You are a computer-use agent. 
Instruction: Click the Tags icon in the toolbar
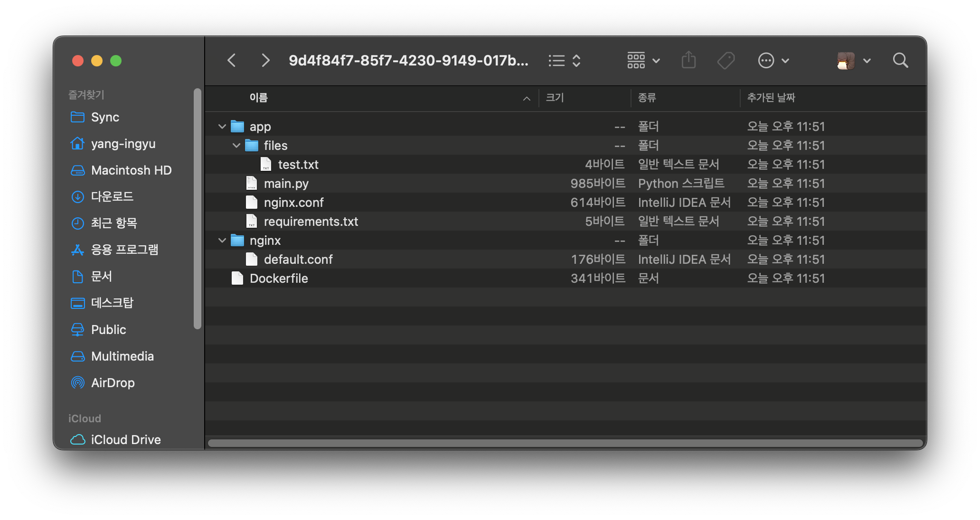[x=726, y=60]
